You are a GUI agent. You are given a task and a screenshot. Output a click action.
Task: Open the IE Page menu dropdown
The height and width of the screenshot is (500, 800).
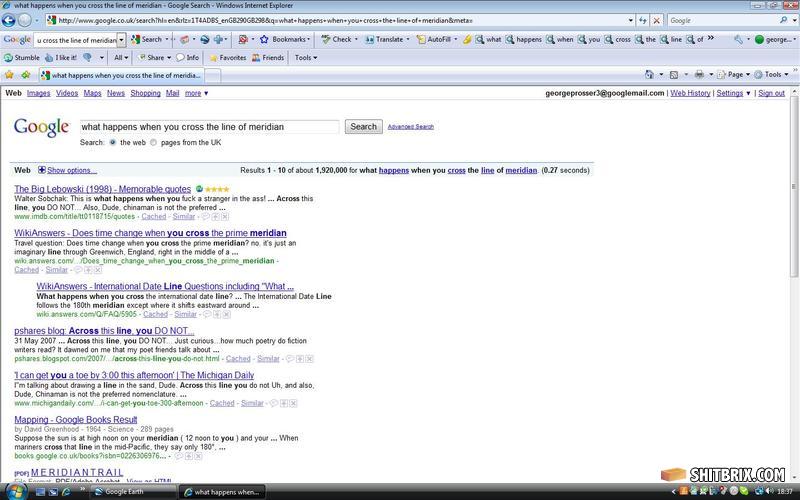[x=733, y=74]
